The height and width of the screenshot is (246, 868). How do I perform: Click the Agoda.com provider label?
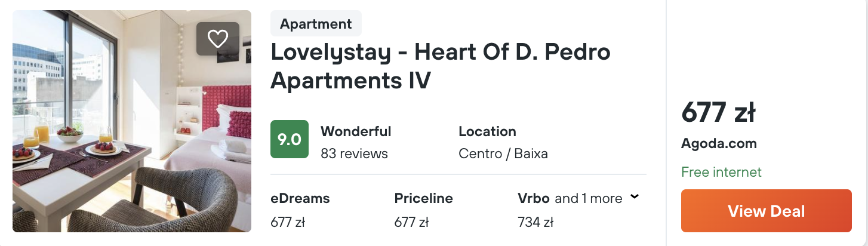click(x=719, y=143)
